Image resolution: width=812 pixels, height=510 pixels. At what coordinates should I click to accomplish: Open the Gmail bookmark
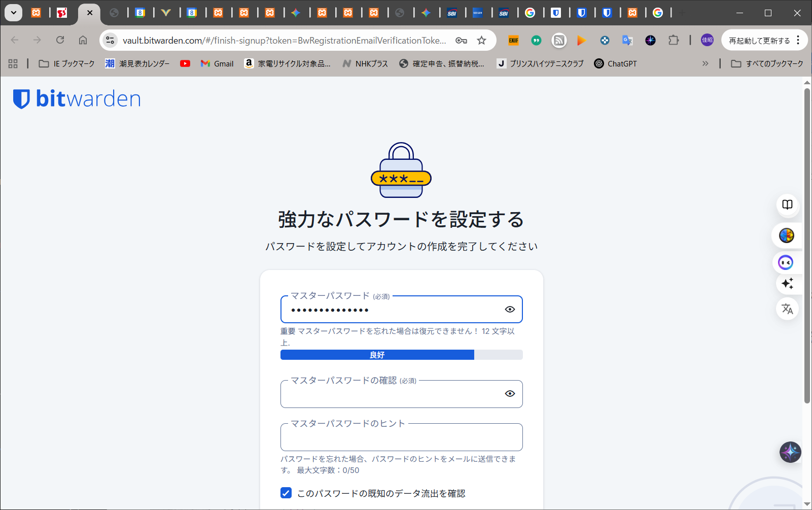pyautogui.click(x=217, y=63)
